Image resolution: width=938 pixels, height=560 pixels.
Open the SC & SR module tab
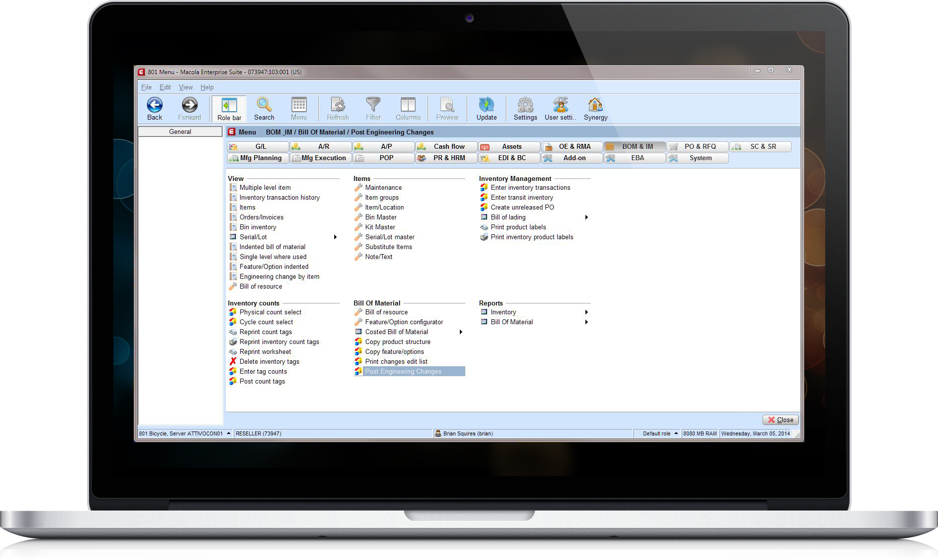click(760, 147)
